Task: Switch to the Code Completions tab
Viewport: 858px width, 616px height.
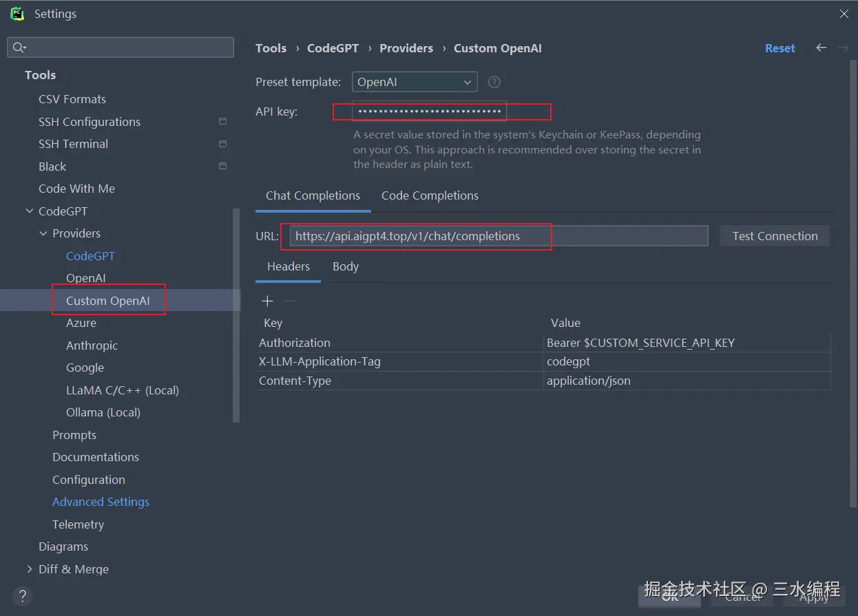Action: [x=430, y=195]
